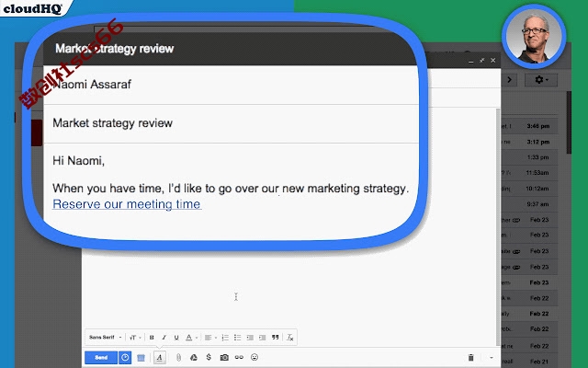This screenshot has height=368, width=588.
Task: Open the text alignment dropdown
Action: pyautogui.click(x=210, y=338)
